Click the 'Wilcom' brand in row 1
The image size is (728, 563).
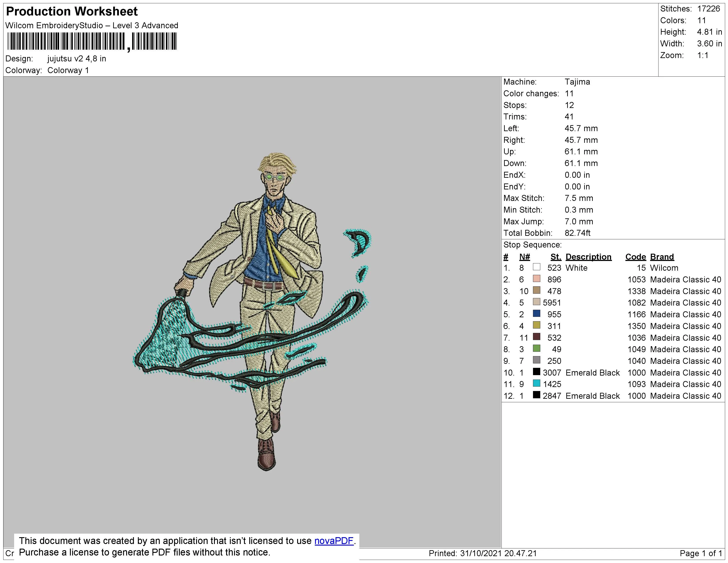click(664, 268)
